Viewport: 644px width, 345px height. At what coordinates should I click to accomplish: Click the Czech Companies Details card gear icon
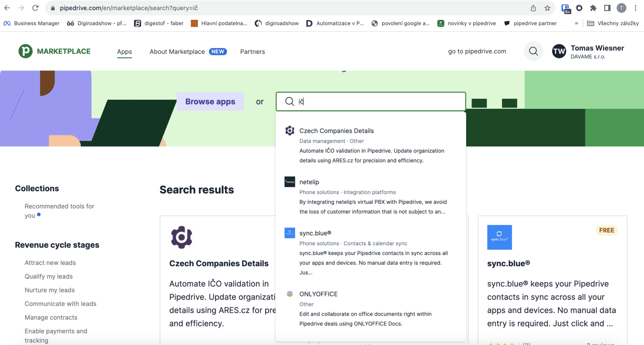coord(181,237)
